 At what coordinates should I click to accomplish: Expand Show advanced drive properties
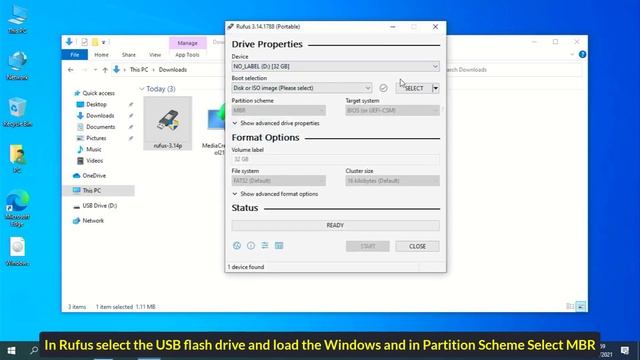(x=276, y=123)
